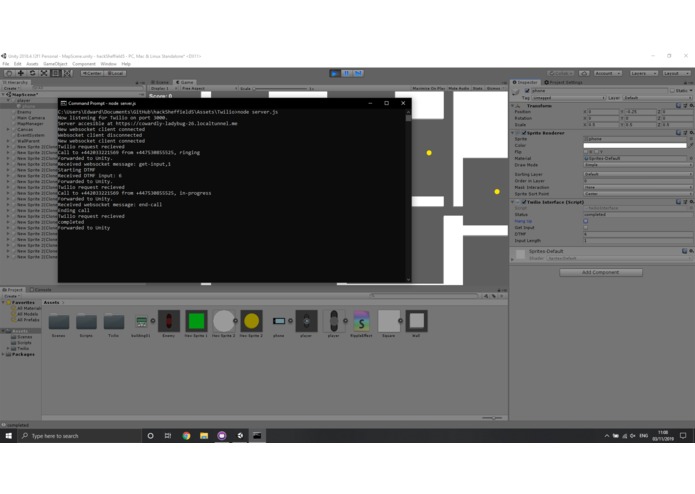
Task: Toggle the Get Input checkbox
Action: (586, 228)
